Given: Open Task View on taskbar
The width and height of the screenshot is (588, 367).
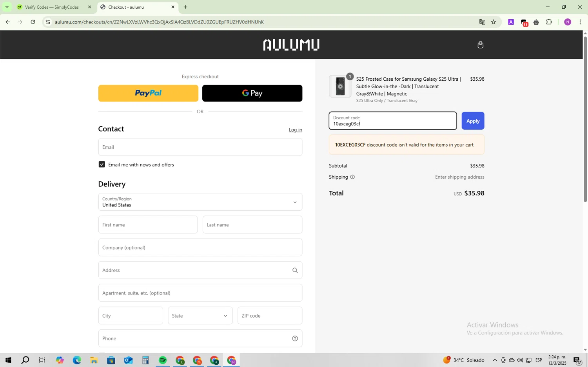Looking at the screenshot, I should 42,360.
